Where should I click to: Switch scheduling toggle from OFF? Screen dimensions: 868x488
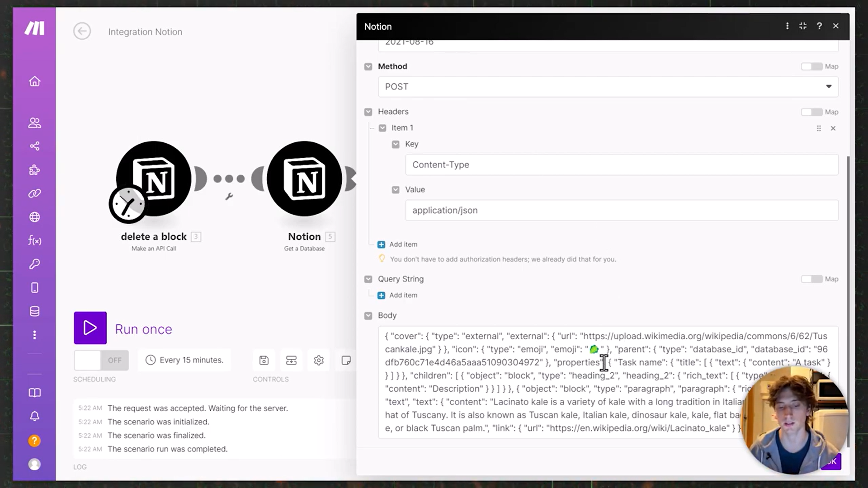(x=101, y=360)
